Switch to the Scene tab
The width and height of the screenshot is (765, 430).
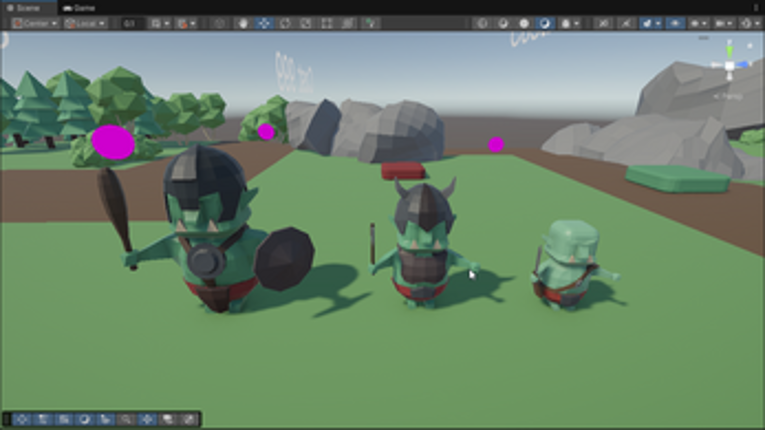26,7
